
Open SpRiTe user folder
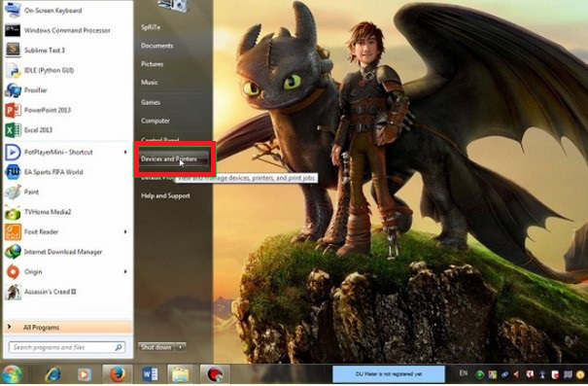pos(151,27)
